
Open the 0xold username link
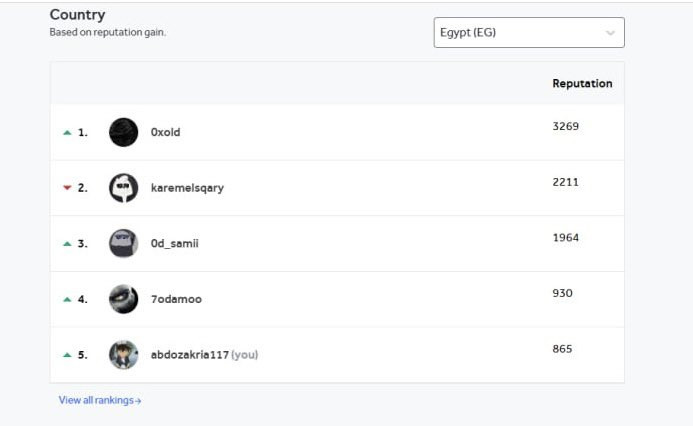165,132
